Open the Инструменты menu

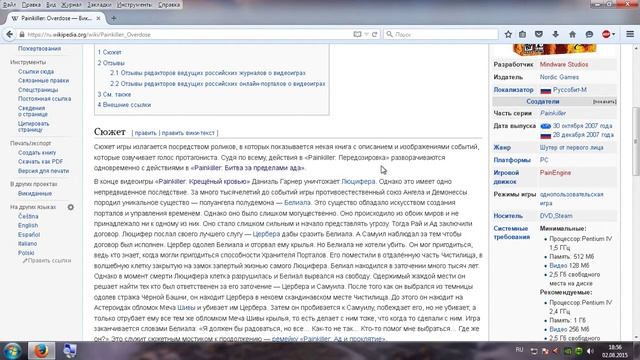point(134,5)
